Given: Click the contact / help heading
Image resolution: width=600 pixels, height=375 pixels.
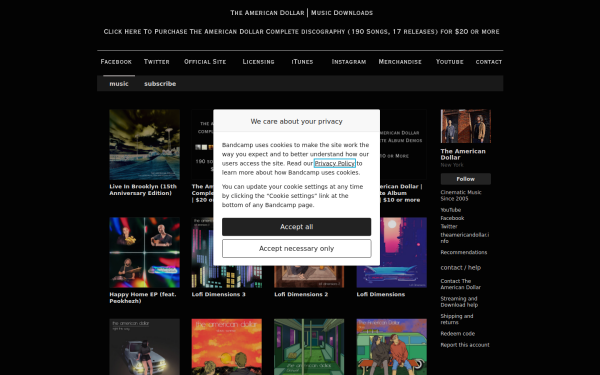Looking at the screenshot, I should pos(461,267).
